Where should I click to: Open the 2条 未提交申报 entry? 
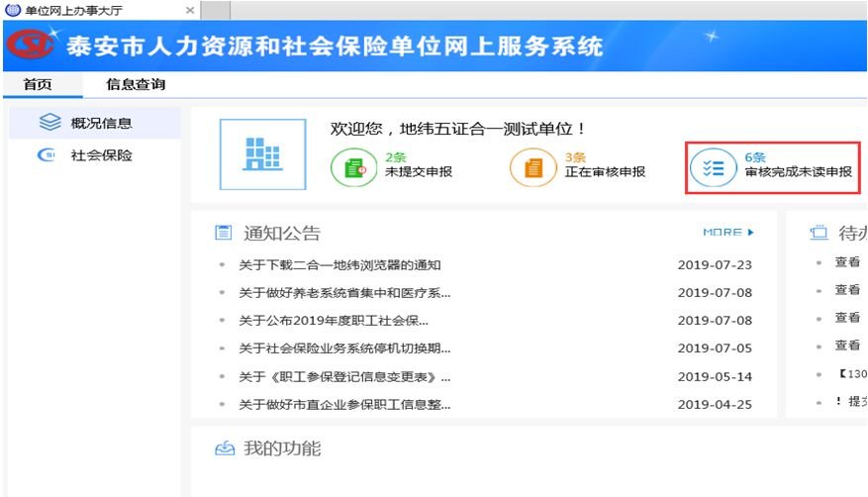coord(392,165)
